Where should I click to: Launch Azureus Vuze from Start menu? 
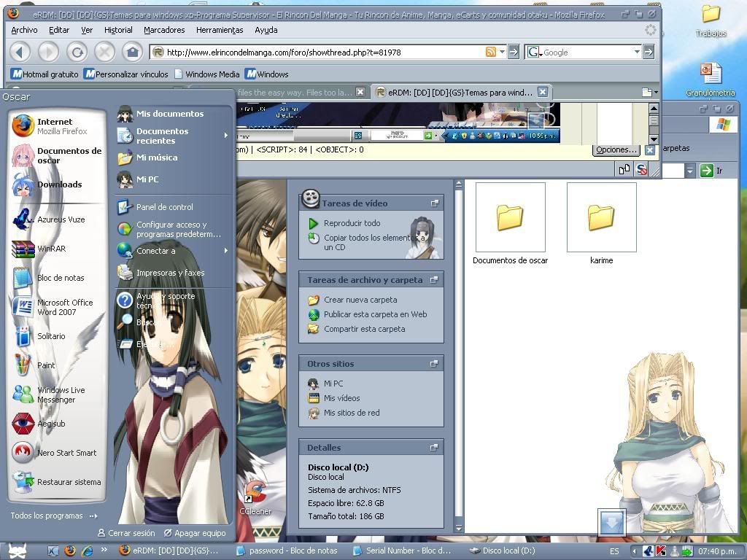pos(56,219)
